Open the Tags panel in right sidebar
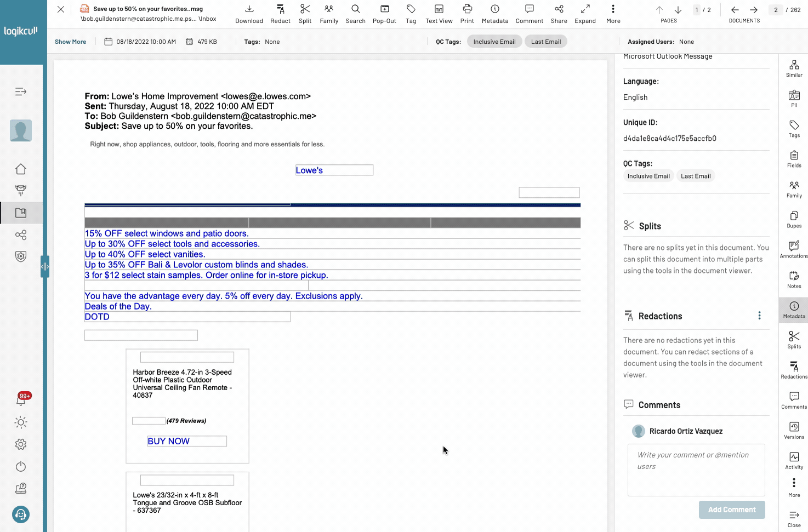808x532 pixels. (x=794, y=129)
